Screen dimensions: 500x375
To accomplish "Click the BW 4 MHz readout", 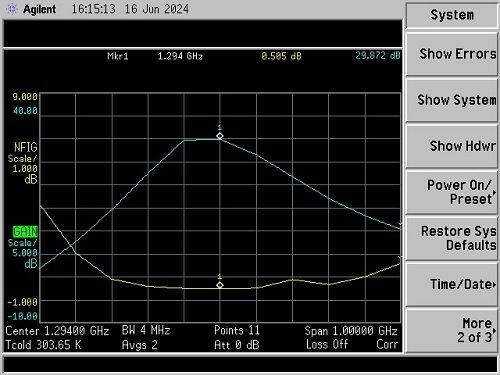I will click(x=146, y=330).
